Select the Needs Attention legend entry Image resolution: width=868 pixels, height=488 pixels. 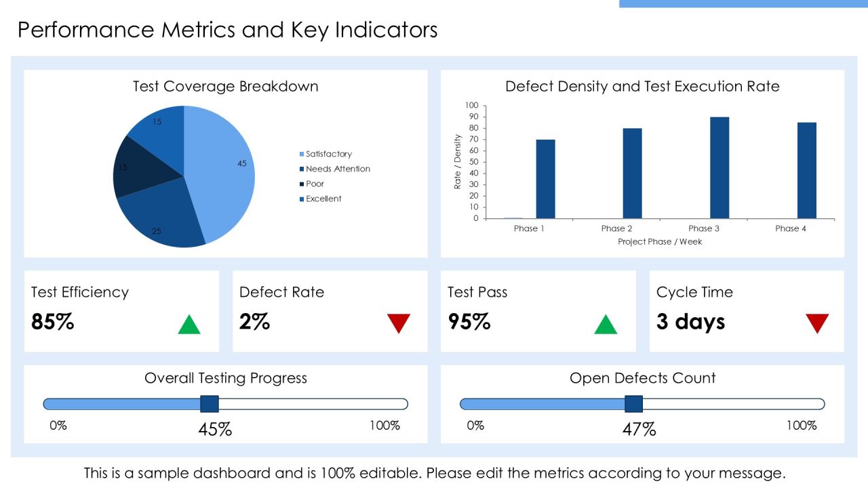335,169
